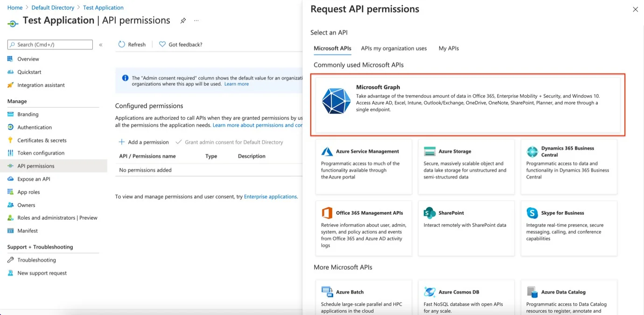Viewport: 644px width, 315px height.
Task: Click the Branding sidebar icon
Action: pos(10,114)
